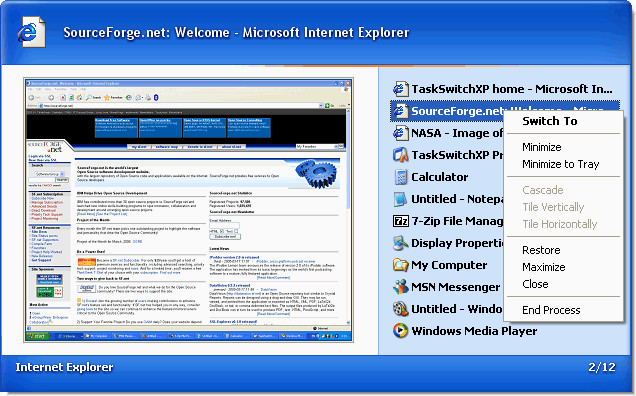
Task: Choose Maximize in the context menu
Action: pos(544,267)
